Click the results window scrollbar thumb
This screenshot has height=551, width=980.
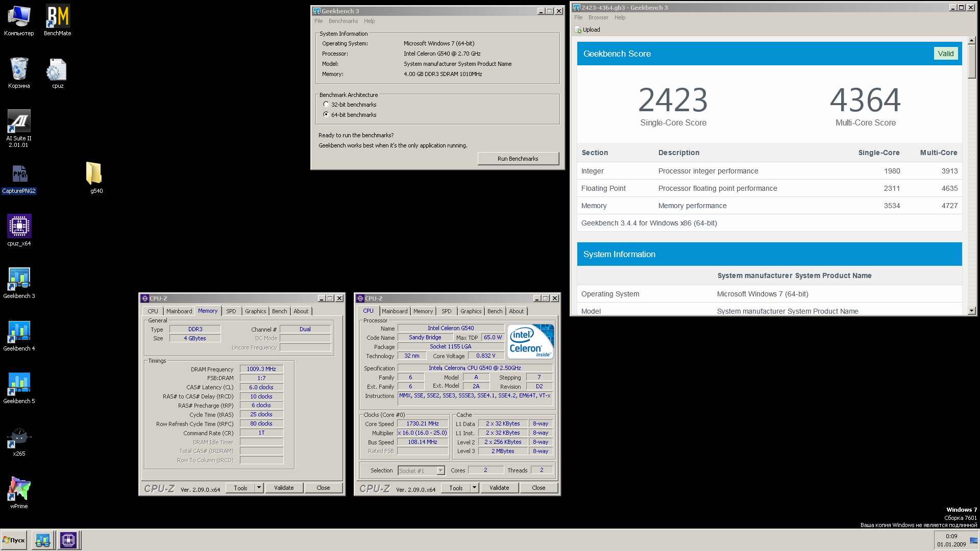(x=971, y=61)
